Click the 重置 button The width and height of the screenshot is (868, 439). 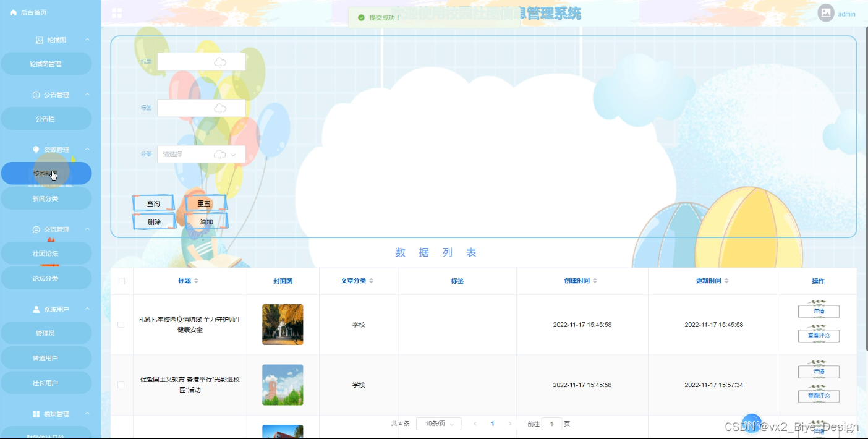(x=205, y=203)
